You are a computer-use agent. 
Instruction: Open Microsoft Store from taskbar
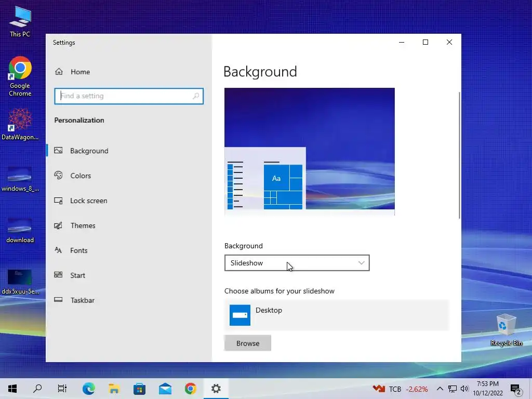(x=139, y=389)
